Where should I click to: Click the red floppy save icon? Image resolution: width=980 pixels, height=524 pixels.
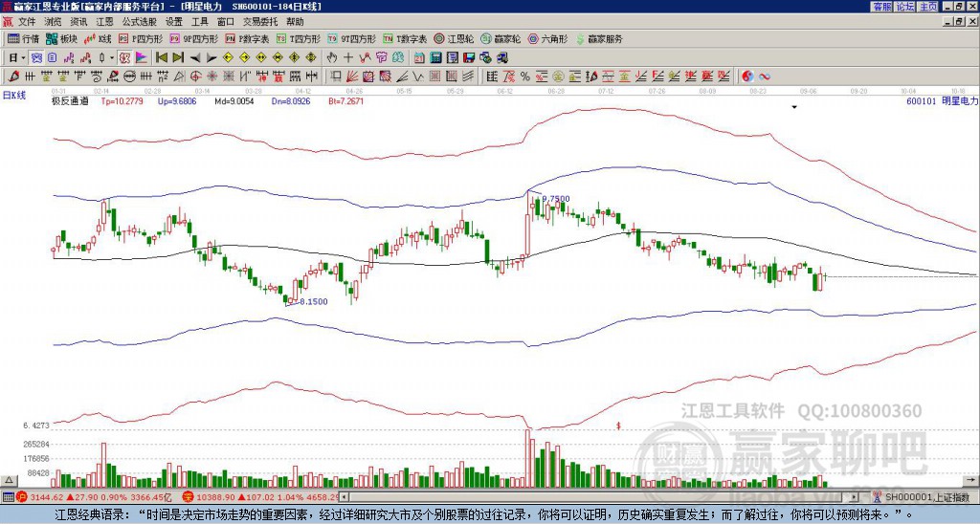coord(469,57)
